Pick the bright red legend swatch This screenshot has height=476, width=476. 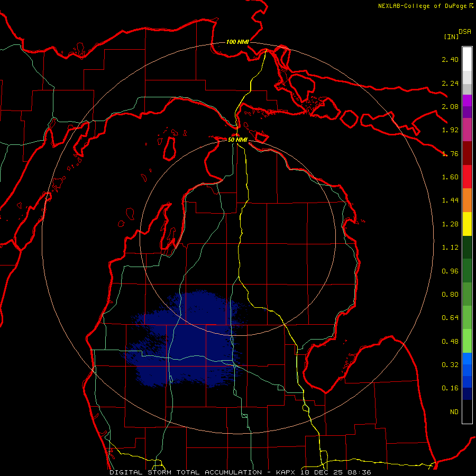(x=467, y=177)
